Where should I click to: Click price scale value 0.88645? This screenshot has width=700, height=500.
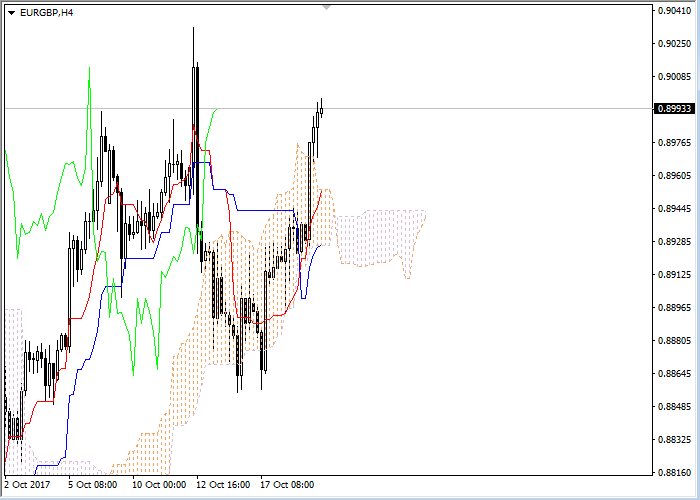click(675, 373)
